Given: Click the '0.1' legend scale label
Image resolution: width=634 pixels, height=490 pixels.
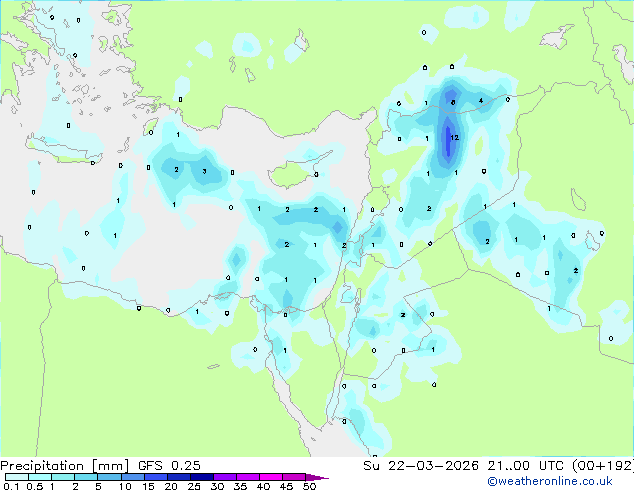Looking at the screenshot, I should tap(11, 486).
